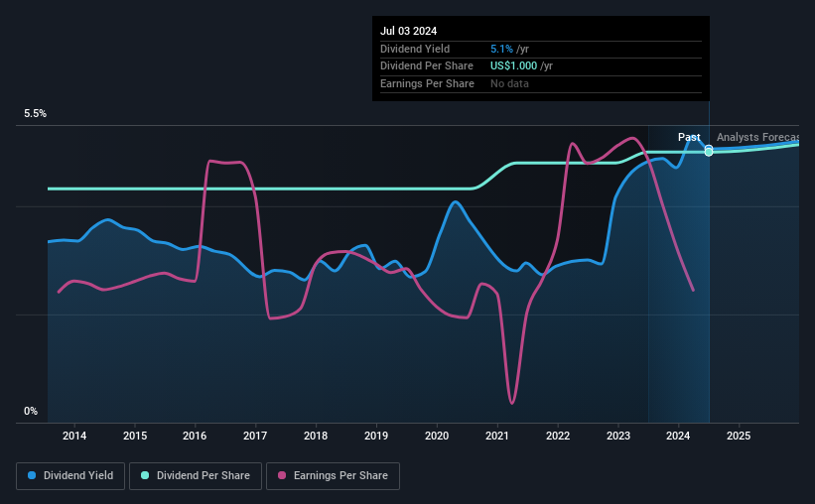Click the 2021 label on the x-axis
This screenshot has height=504, width=815.
click(497, 436)
